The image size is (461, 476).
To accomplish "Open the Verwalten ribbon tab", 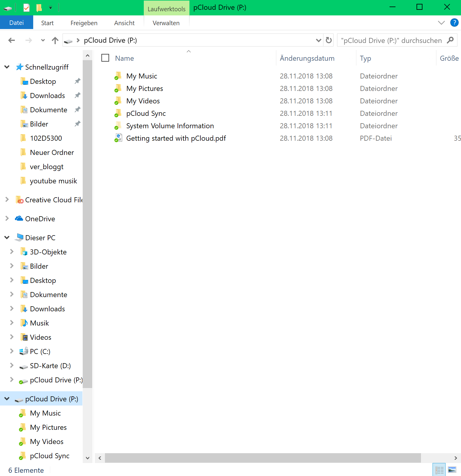I will (166, 23).
